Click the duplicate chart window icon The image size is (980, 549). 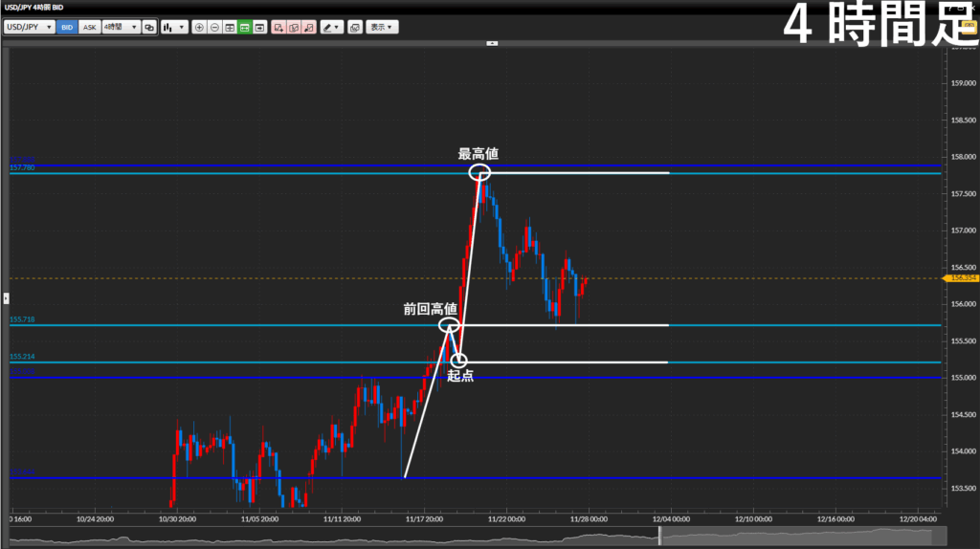(149, 27)
